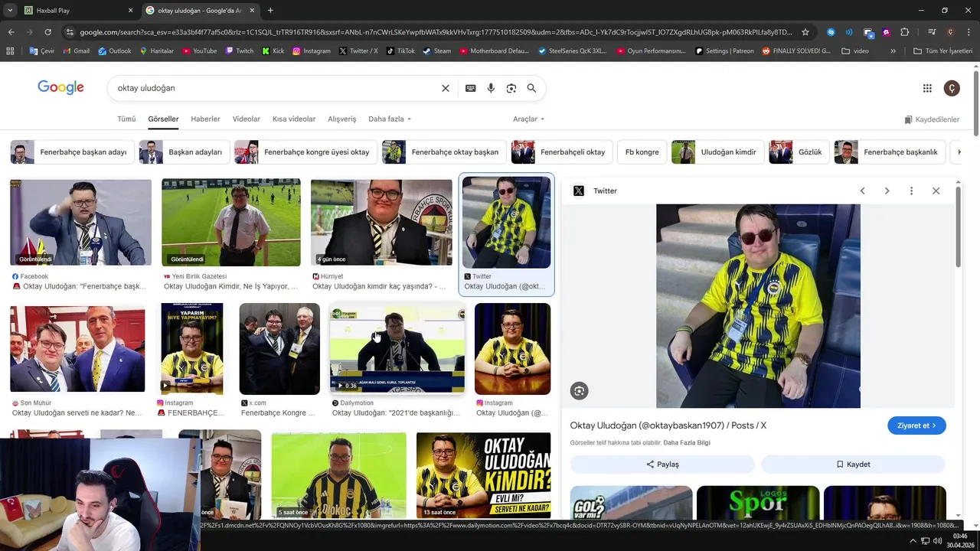The image size is (980, 551).
Task: Click into the Google search input
Action: point(276,88)
